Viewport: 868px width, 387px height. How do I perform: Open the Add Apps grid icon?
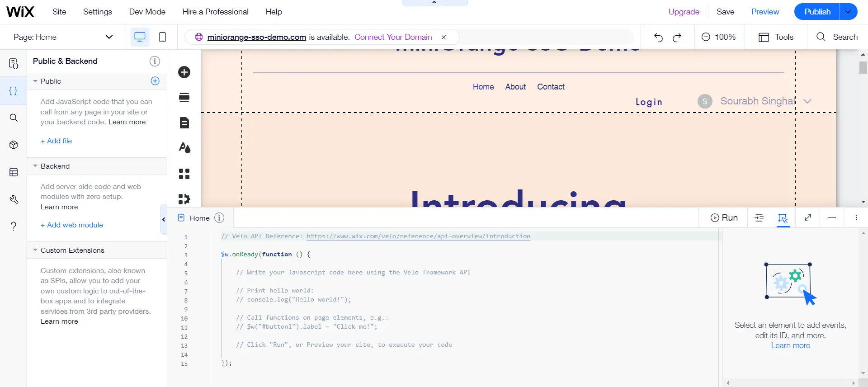coord(184,174)
